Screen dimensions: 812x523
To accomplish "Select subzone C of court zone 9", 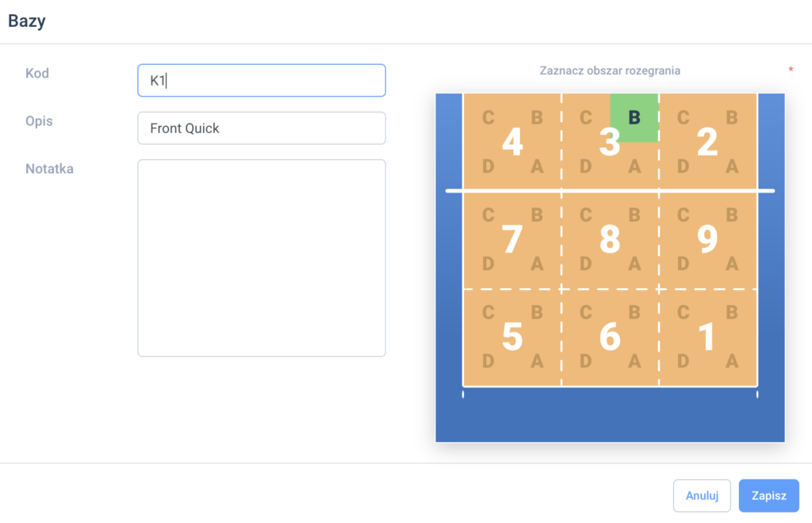I will coord(683,215).
